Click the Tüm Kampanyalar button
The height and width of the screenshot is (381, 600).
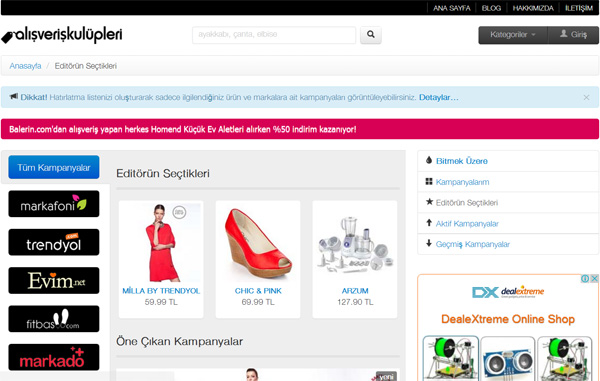click(x=54, y=167)
